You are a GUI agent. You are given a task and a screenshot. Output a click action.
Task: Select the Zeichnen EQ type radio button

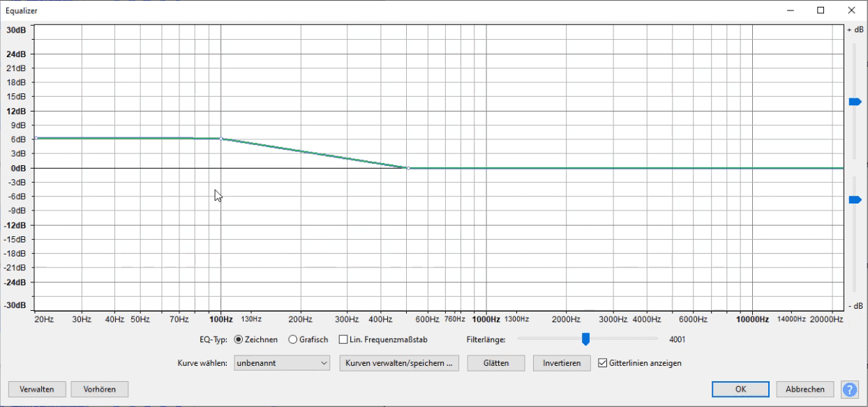click(239, 339)
